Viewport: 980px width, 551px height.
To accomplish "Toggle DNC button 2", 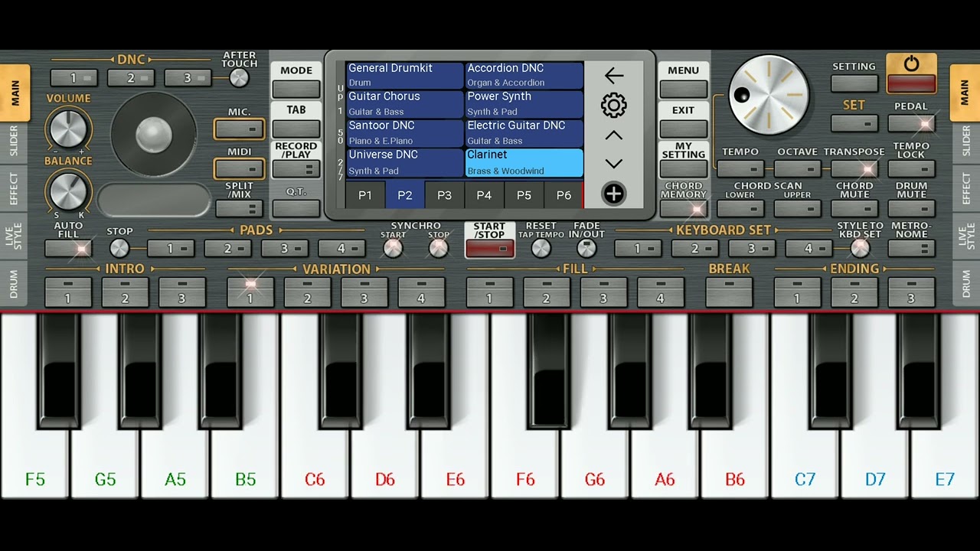I will click(131, 78).
